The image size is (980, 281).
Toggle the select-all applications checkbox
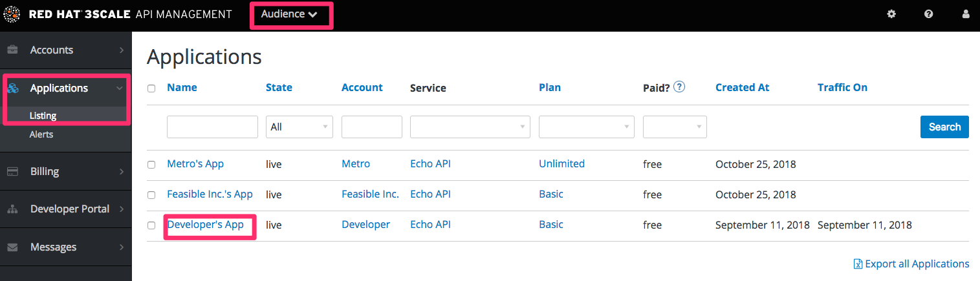click(x=151, y=88)
